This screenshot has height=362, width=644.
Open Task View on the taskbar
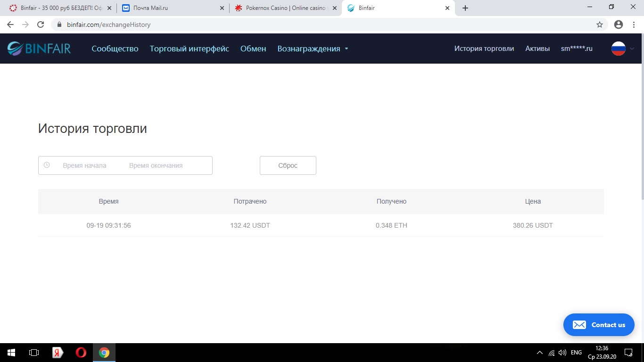tap(34, 353)
